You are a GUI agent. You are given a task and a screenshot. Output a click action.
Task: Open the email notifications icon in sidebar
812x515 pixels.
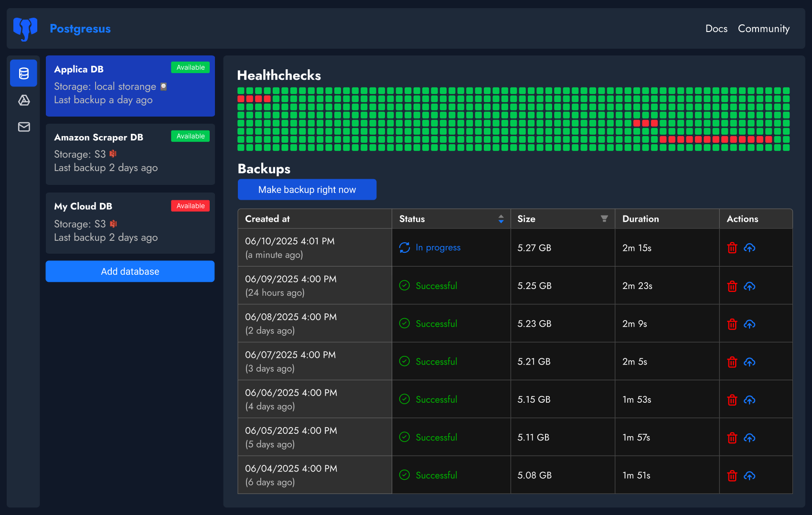pos(23,127)
